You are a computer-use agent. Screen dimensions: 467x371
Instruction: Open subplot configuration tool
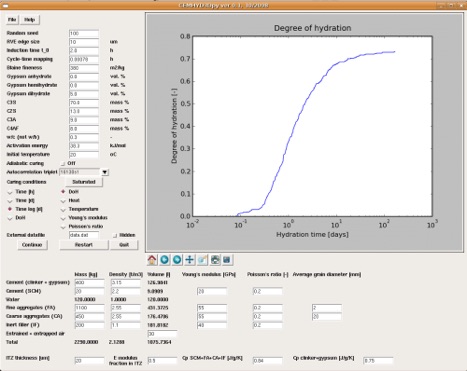point(215,260)
